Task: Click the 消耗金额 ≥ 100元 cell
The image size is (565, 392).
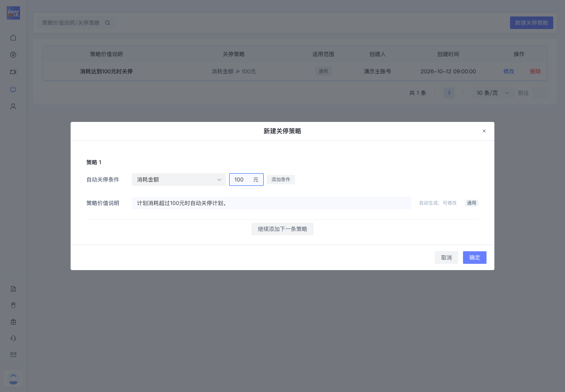Action: click(x=234, y=71)
